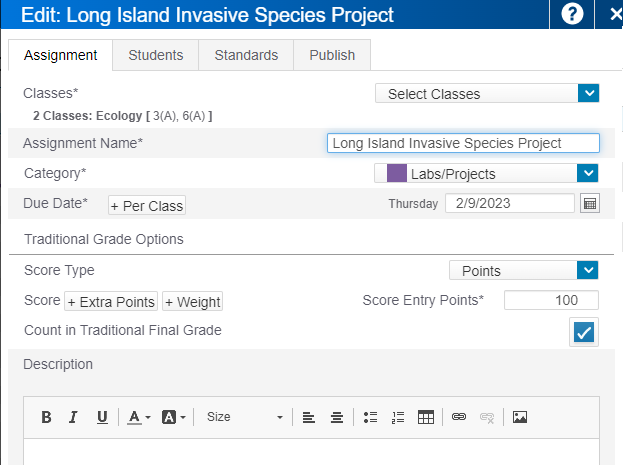Click the Assignment Name text field
Image resolution: width=623 pixels, height=465 pixels.
pyautogui.click(x=463, y=143)
